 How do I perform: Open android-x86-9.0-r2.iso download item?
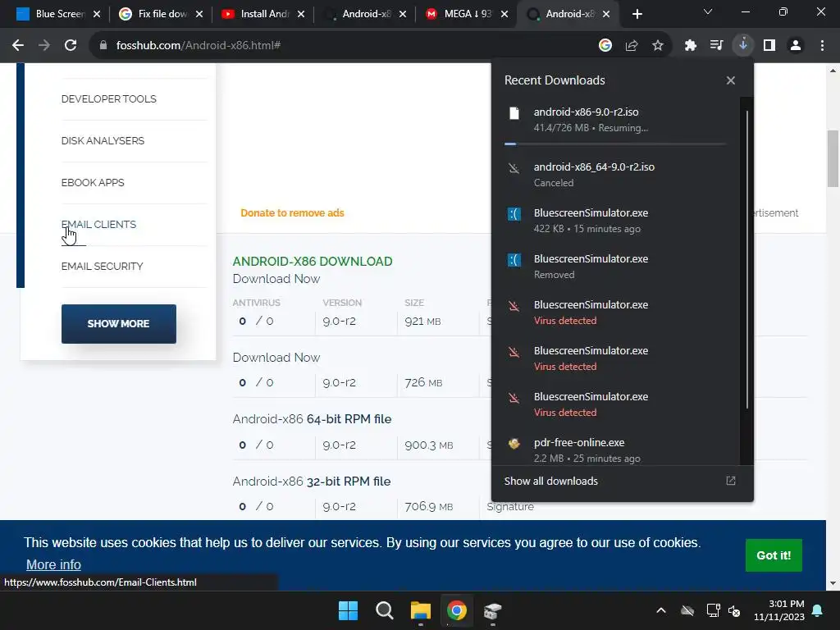click(x=615, y=120)
